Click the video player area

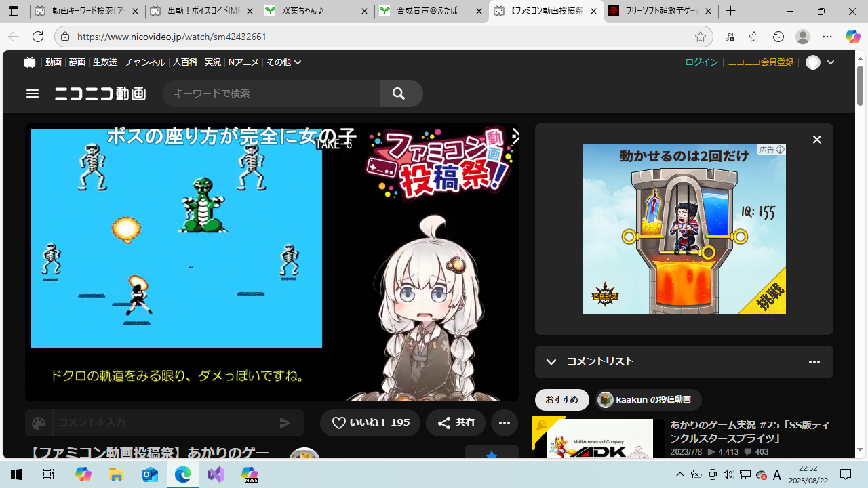272,262
